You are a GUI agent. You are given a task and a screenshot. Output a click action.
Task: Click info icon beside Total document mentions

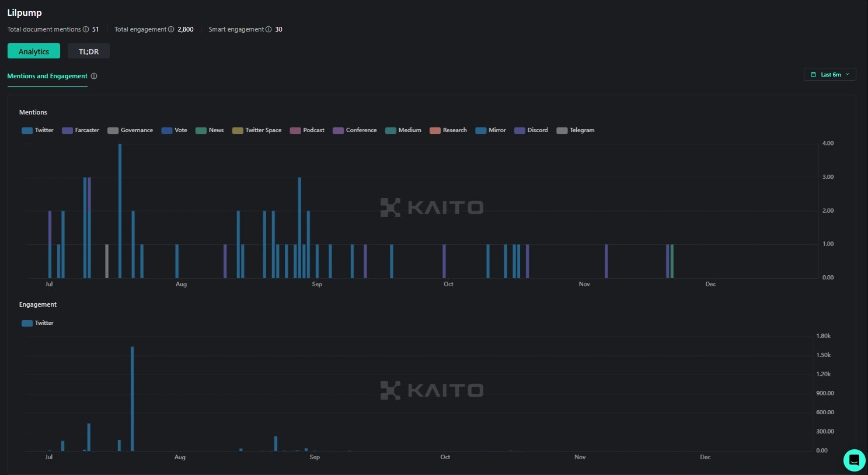pyautogui.click(x=86, y=29)
